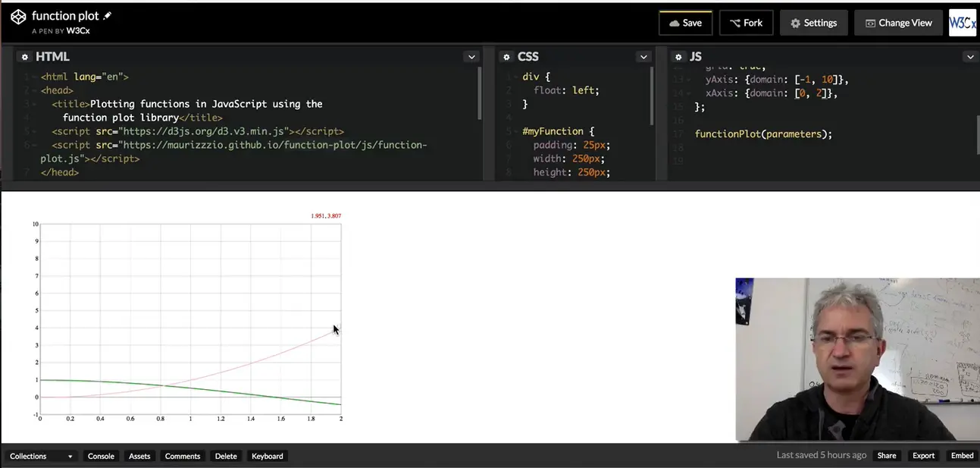Open Embed options
The width and height of the screenshot is (980, 468).
pyautogui.click(x=962, y=456)
